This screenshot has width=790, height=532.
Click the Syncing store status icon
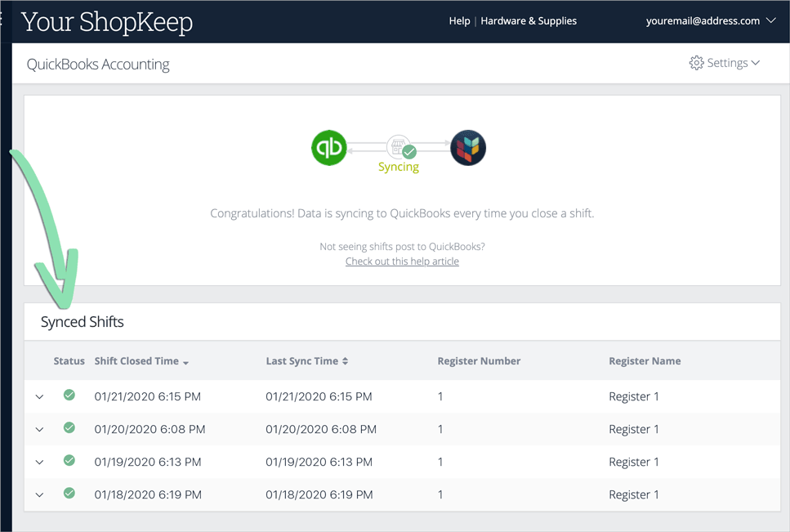(401, 147)
